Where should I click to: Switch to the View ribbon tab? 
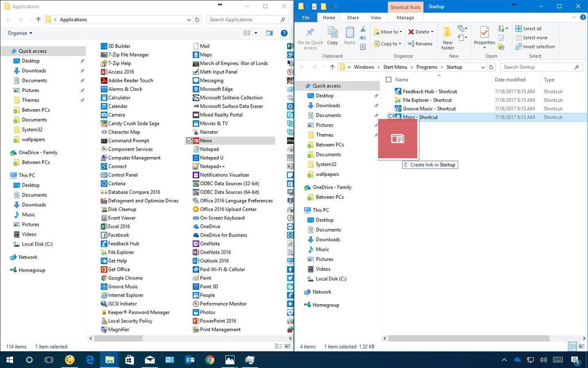pyautogui.click(x=376, y=17)
